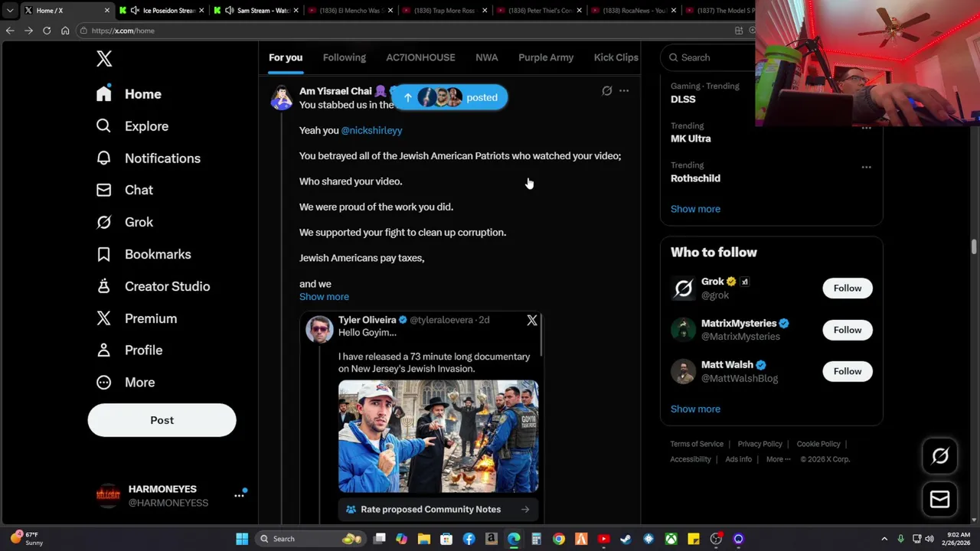This screenshot has width=980, height=551.
Task: Click the X search field
Action: (708, 57)
